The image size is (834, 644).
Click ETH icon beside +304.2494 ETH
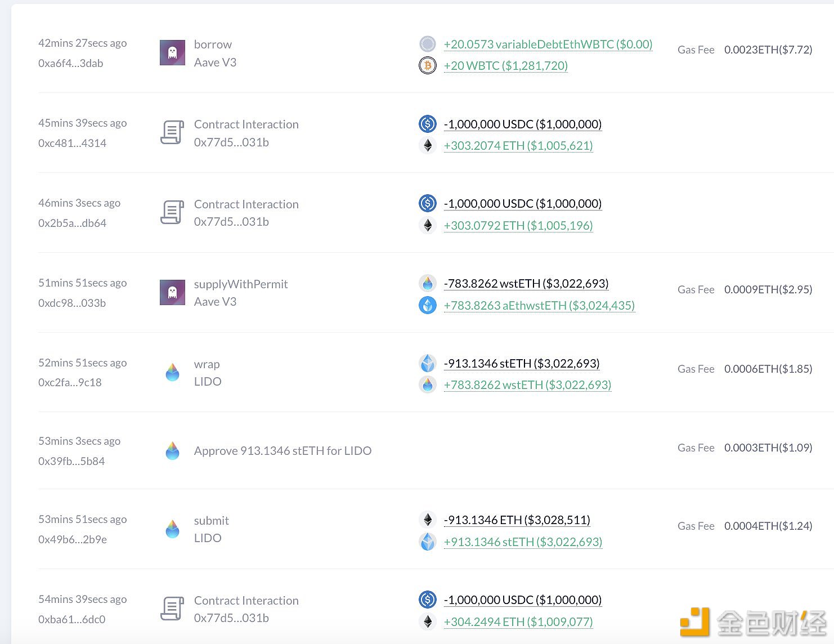click(428, 621)
